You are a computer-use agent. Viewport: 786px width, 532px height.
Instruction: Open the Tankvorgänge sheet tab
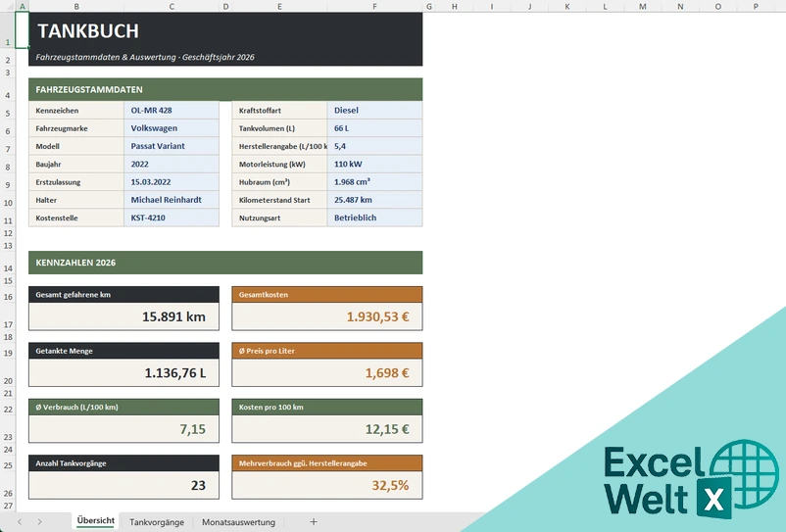tap(157, 522)
